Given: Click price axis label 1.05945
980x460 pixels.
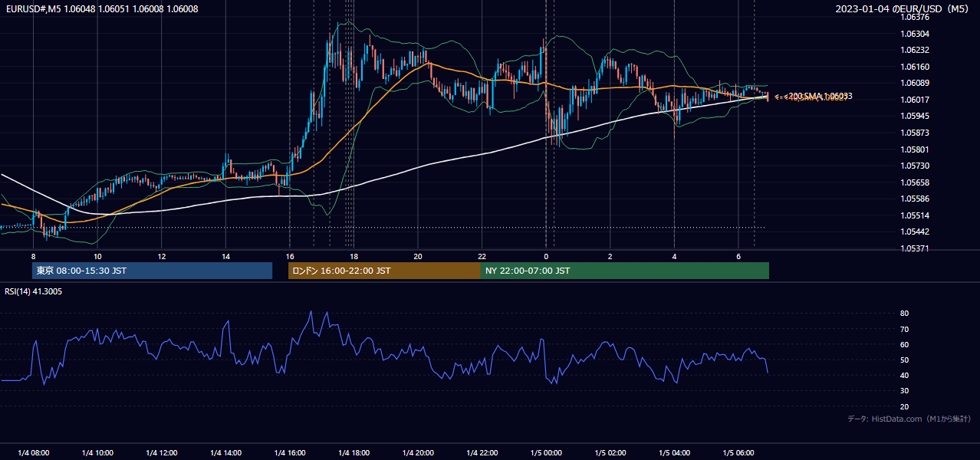Looking at the screenshot, I should point(914,116).
